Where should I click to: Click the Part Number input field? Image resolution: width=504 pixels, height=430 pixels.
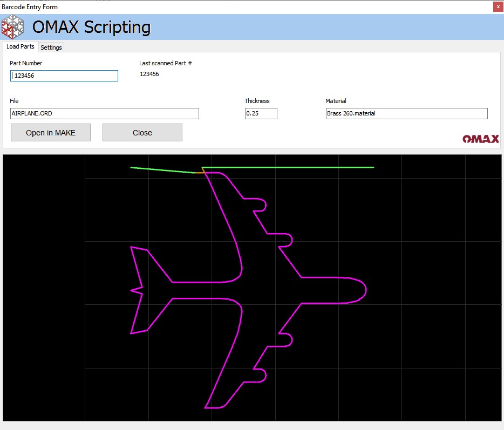point(64,76)
